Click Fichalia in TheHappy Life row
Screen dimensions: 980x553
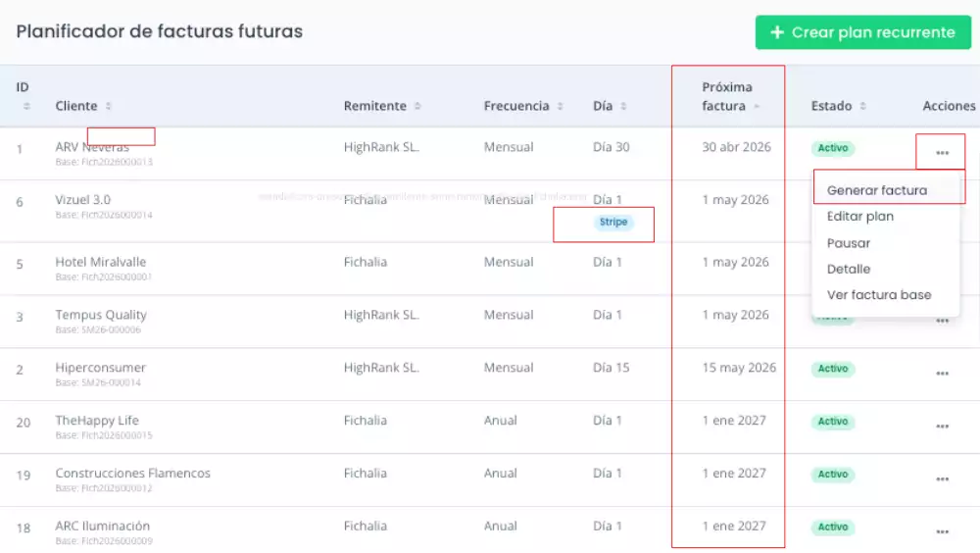point(365,421)
